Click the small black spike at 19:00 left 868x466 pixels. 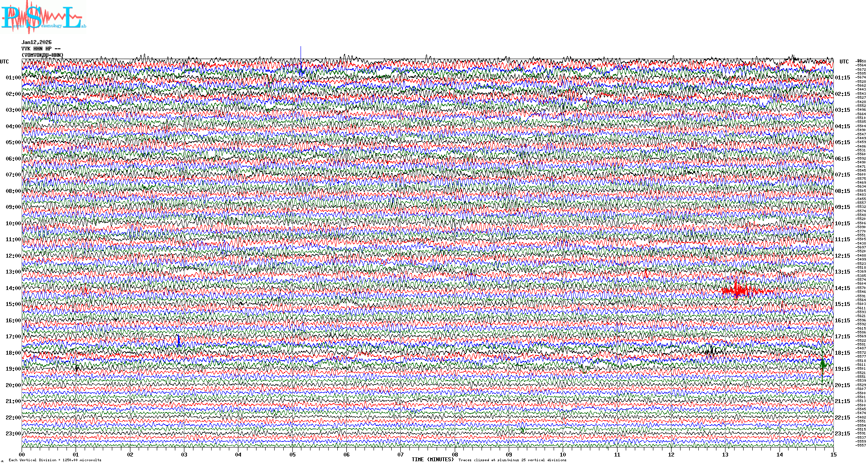pyautogui.click(x=77, y=368)
